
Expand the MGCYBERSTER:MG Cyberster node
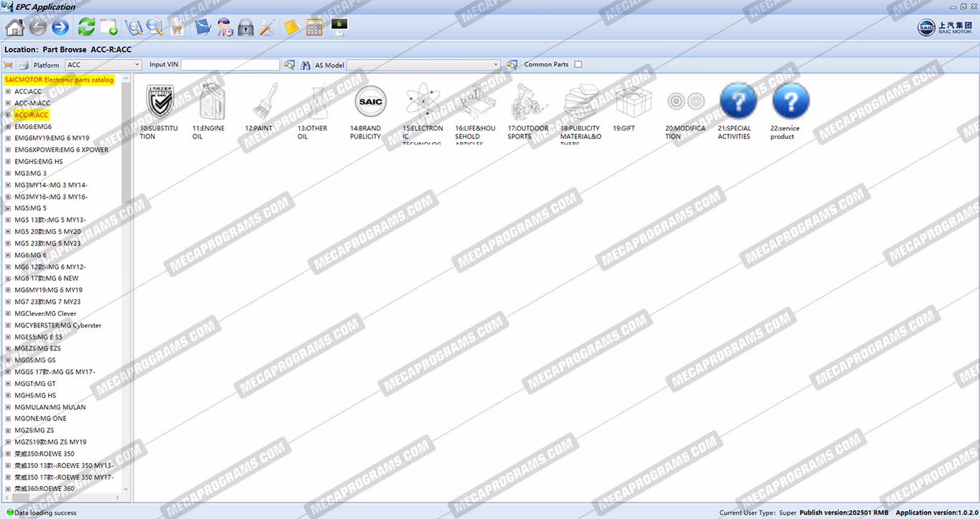[x=8, y=325]
